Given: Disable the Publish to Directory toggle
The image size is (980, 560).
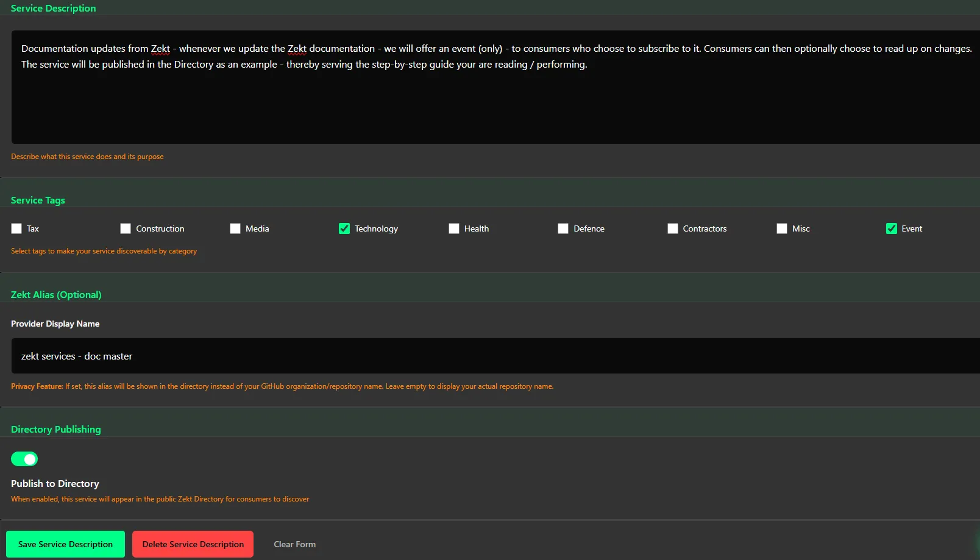Looking at the screenshot, I should [x=24, y=459].
